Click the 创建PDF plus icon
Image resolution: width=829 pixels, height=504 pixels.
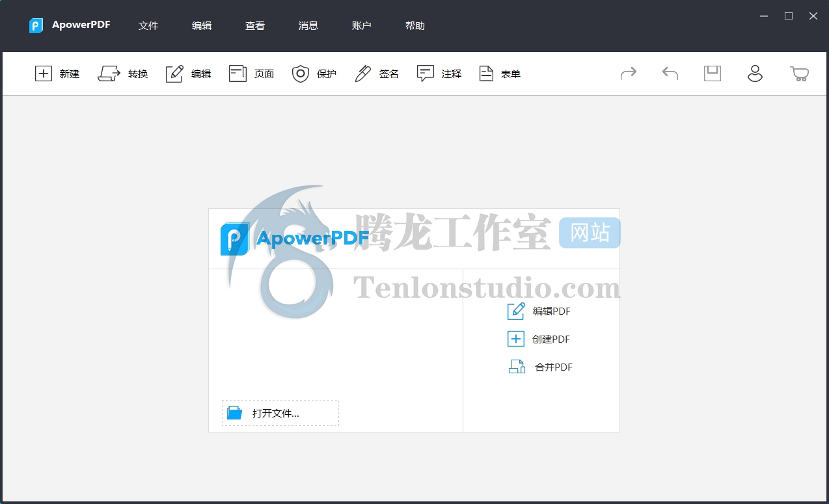[515, 339]
